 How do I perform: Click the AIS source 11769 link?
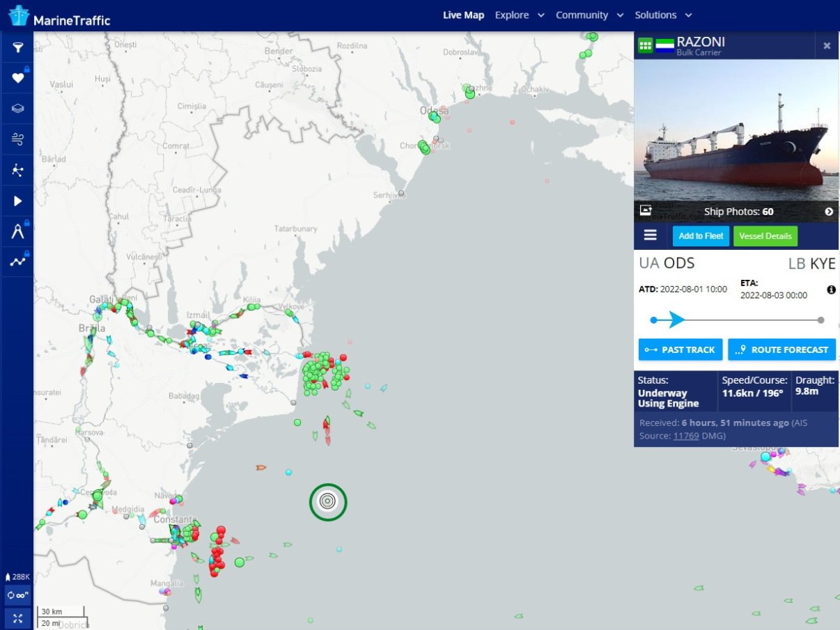[685, 436]
